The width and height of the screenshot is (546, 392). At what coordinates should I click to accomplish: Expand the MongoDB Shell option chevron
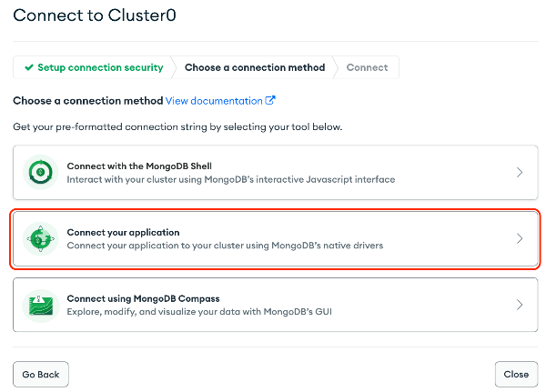tap(520, 172)
